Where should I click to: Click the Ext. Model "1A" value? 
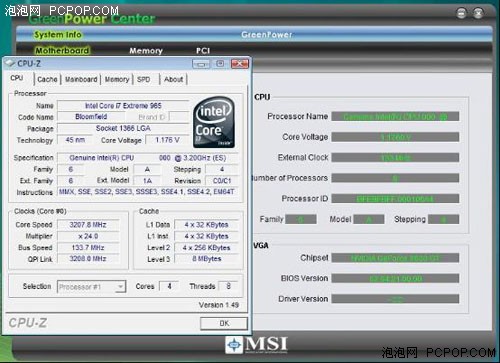(x=147, y=181)
